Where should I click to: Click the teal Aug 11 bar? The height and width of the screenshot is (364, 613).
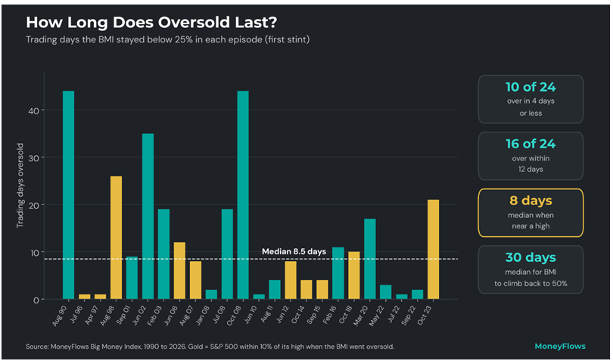click(x=275, y=290)
